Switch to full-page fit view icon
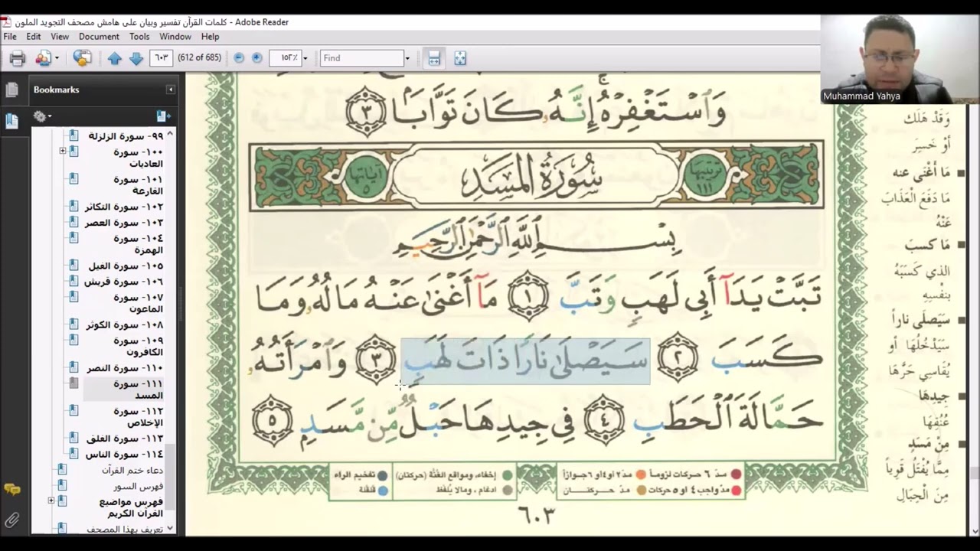980x551 pixels. point(460,58)
